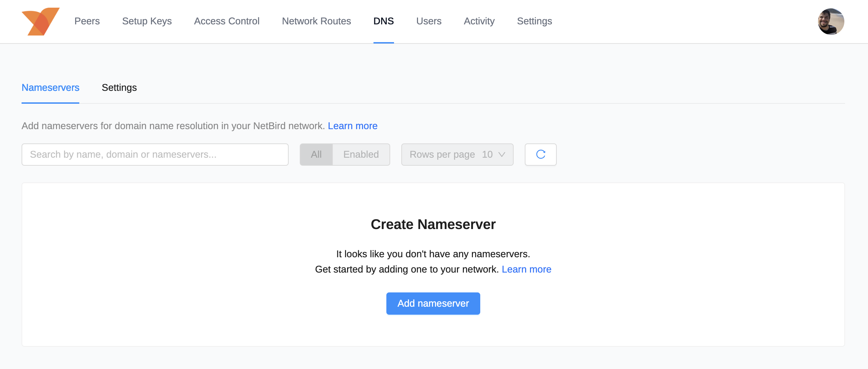View the Activity page
868x369 pixels.
479,21
